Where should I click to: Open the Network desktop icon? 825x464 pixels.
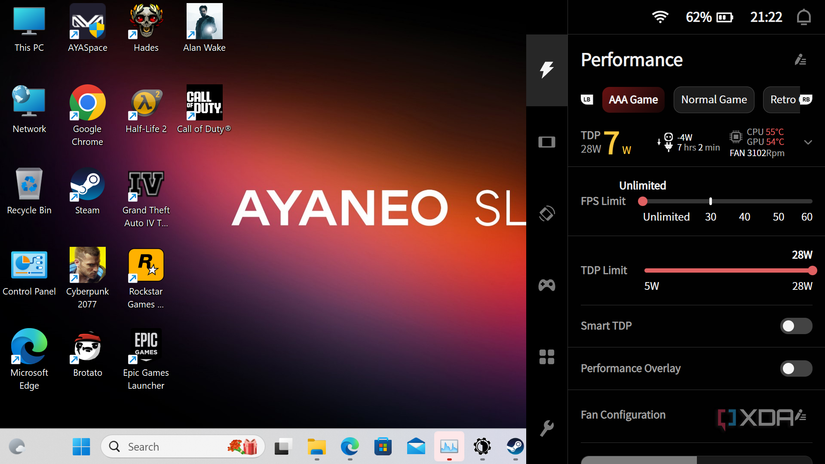click(29, 109)
